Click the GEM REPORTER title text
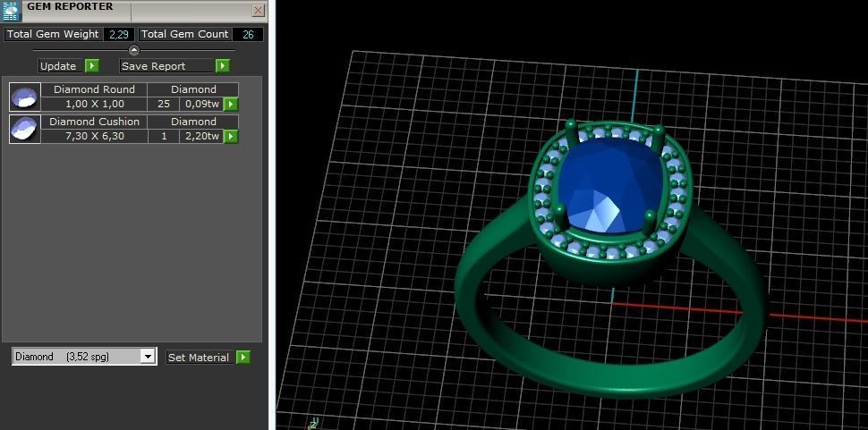The height and width of the screenshot is (430, 868). [x=71, y=6]
